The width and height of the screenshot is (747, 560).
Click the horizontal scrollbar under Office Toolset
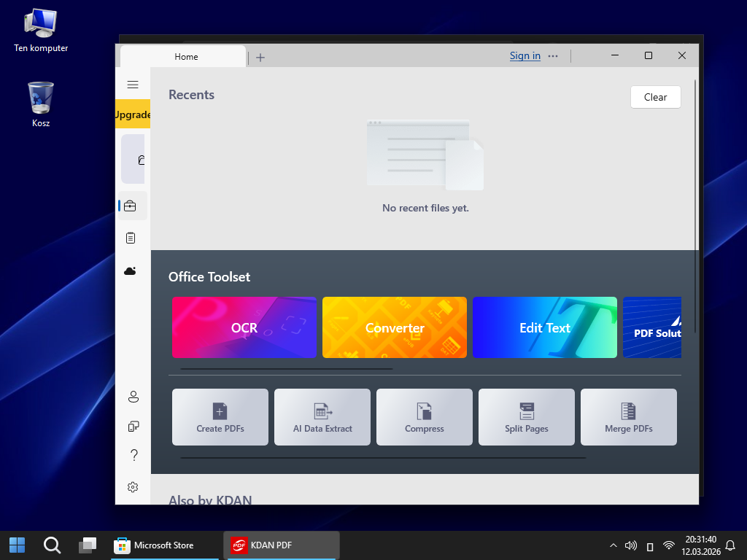coord(286,369)
